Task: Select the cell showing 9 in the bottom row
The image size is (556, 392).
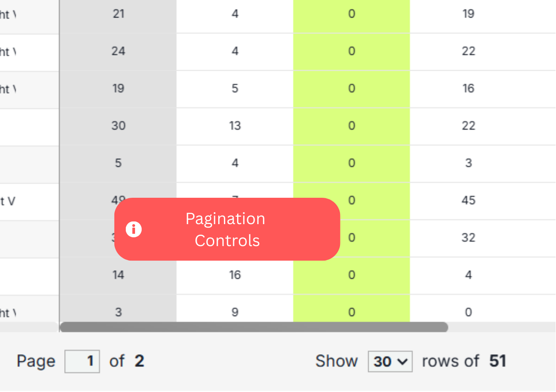Action: coord(235,312)
